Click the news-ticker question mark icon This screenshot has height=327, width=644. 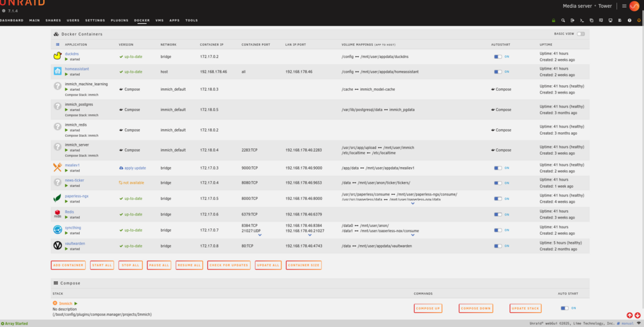tap(57, 183)
